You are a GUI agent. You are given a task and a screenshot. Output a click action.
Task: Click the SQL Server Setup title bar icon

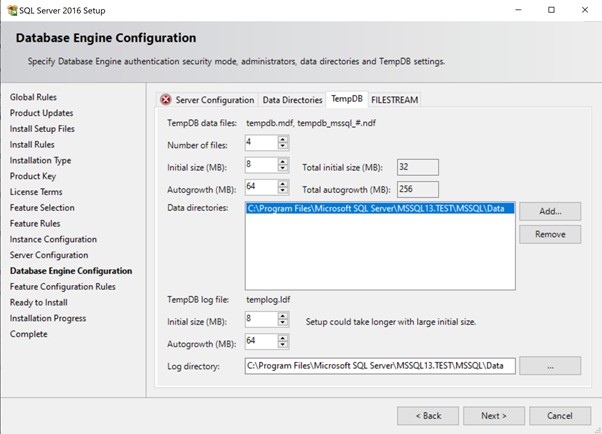click(x=12, y=10)
